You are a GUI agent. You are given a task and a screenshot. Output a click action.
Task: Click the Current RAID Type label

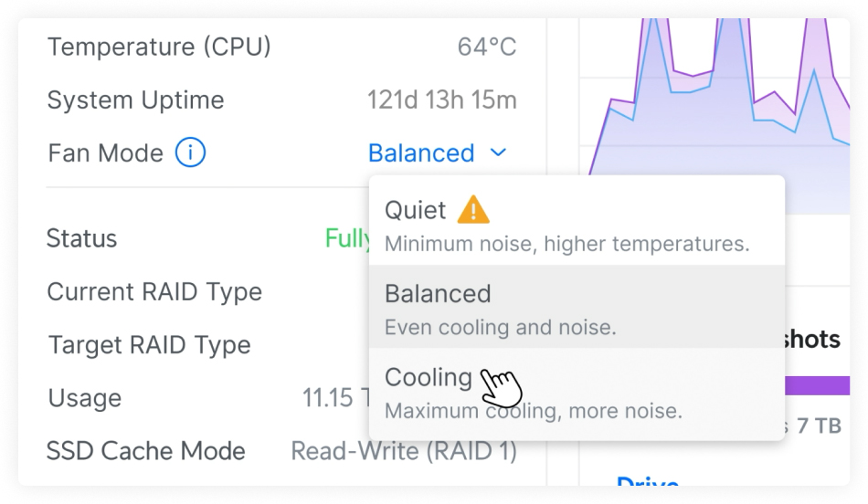point(154,292)
